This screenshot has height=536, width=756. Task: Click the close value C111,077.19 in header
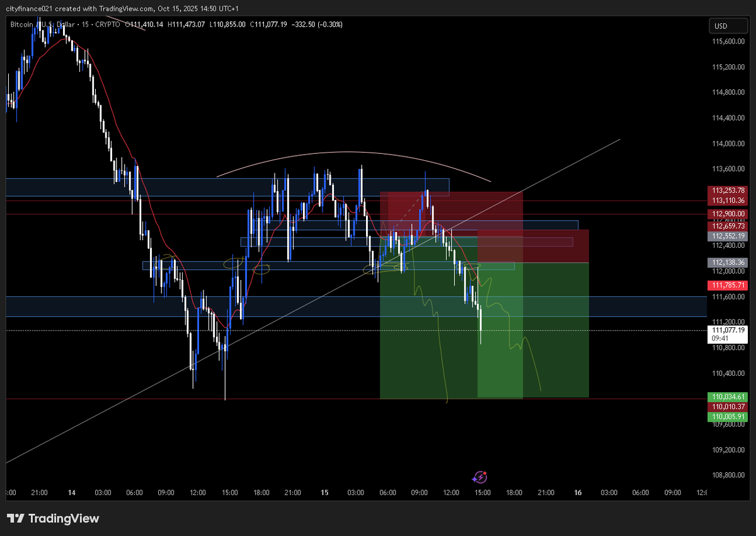pos(268,24)
